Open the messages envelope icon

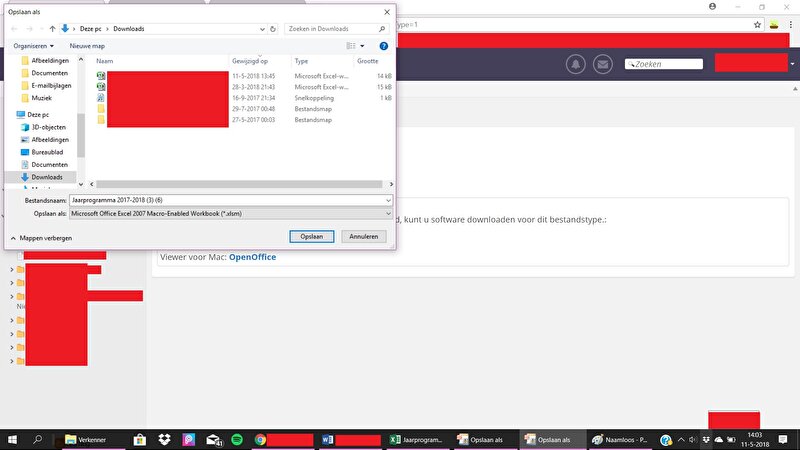(x=602, y=64)
